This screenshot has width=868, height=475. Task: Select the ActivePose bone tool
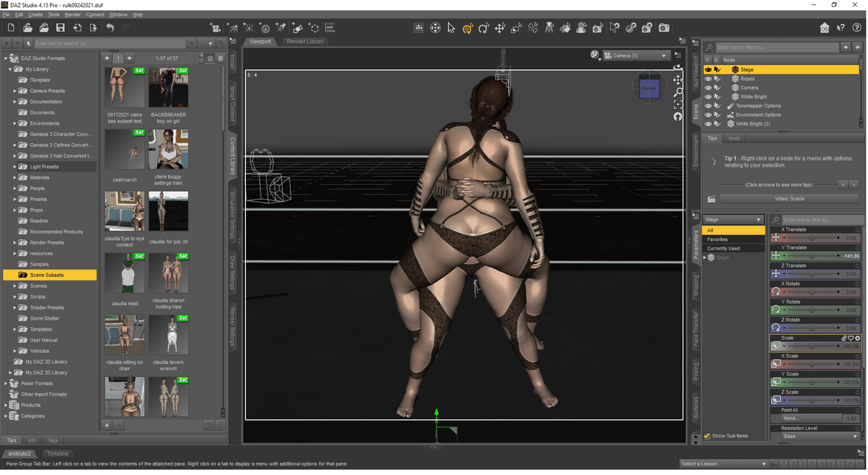tap(532, 28)
